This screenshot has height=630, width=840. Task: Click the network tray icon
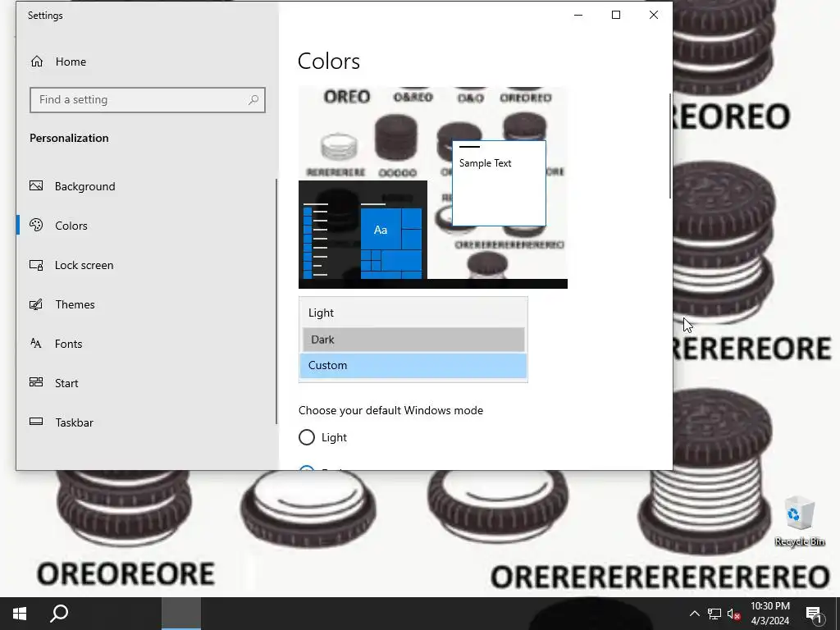coord(714,614)
